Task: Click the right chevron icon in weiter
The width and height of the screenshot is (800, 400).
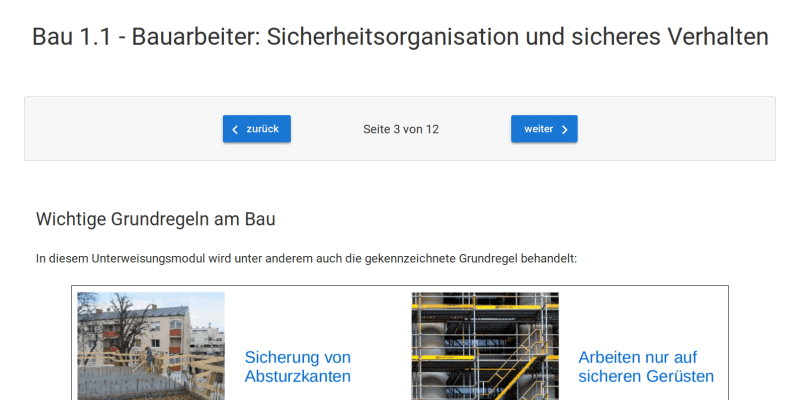Action: [x=565, y=130]
